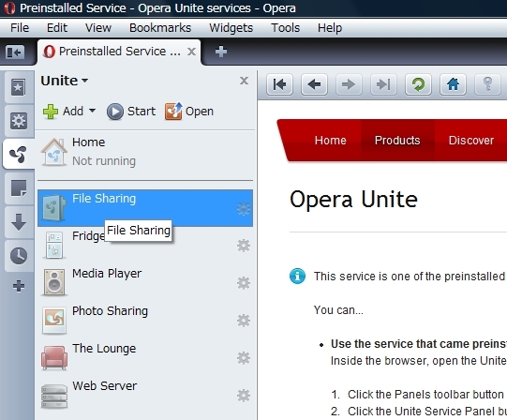This screenshot has height=420, width=507.
Task: Click the 'Not running' status text
Action: point(104,161)
